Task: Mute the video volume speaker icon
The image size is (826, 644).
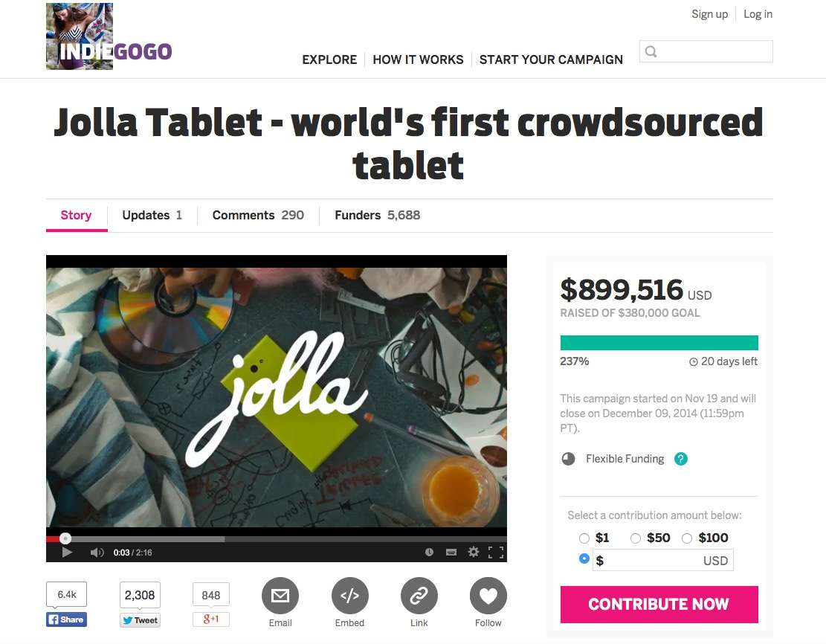Action: (x=97, y=553)
